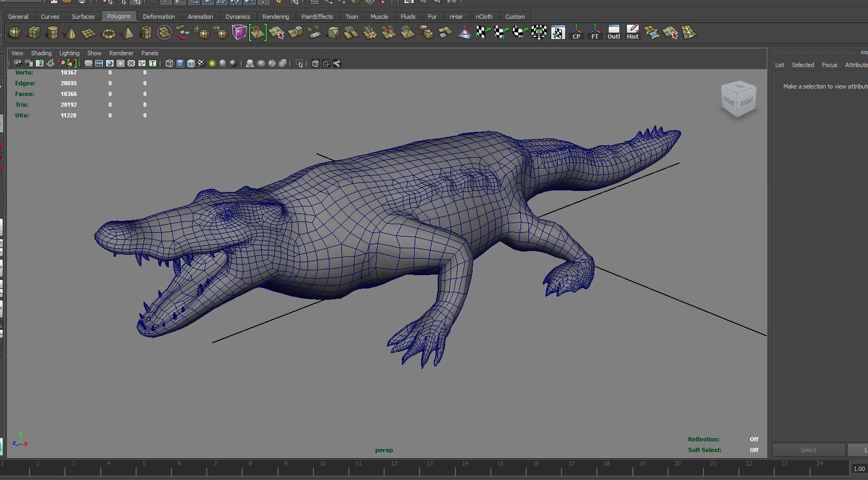Open the View panel menu

[17, 53]
